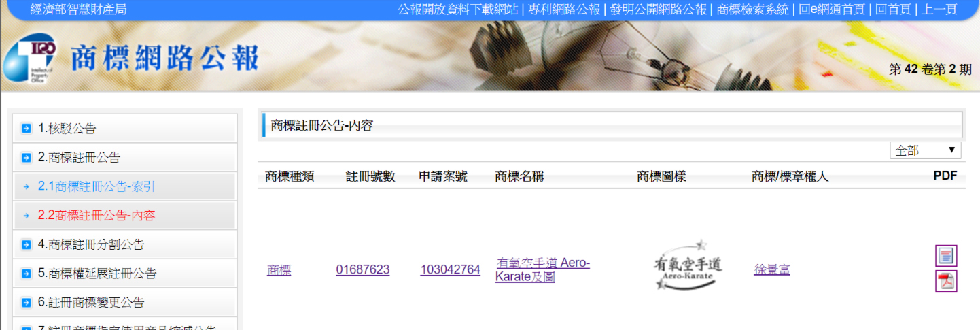Click the 商標/標章權人 column header
The height and width of the screenshot is (330, 980).
(790, 177)
